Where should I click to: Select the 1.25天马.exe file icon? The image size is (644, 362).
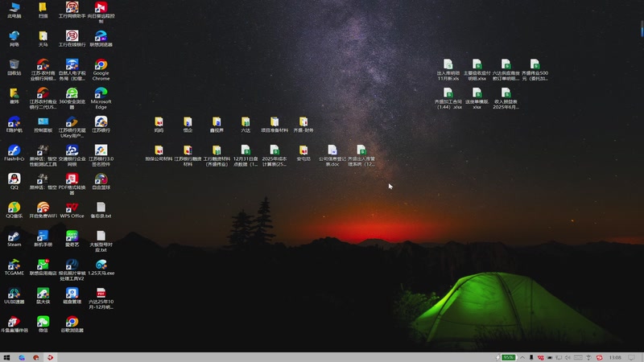(101, 267)
